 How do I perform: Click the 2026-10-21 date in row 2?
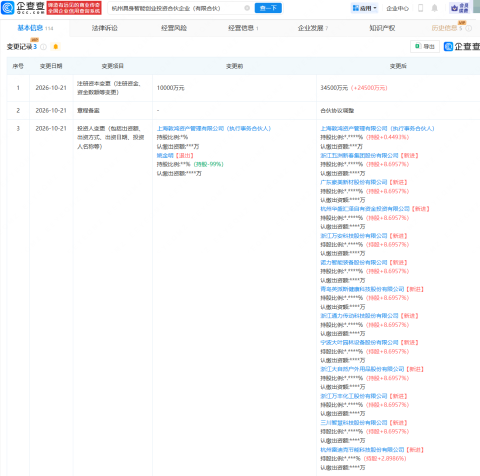51,110
